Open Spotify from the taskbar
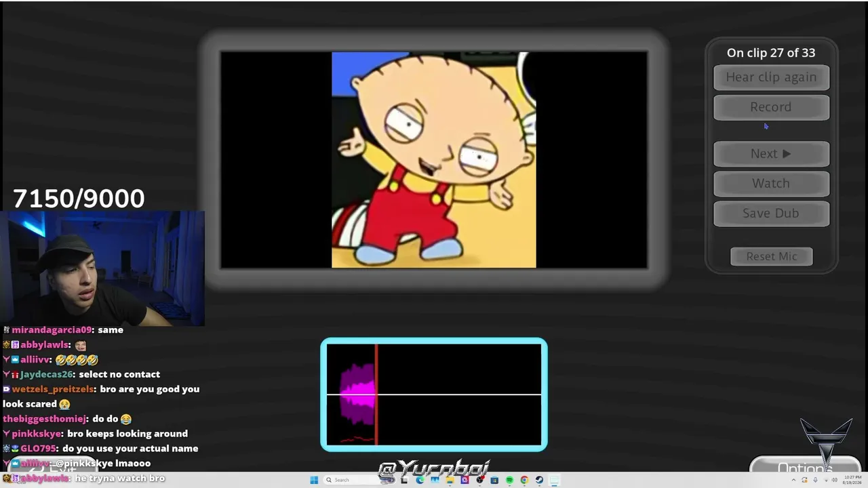 (x=509, y=480)
